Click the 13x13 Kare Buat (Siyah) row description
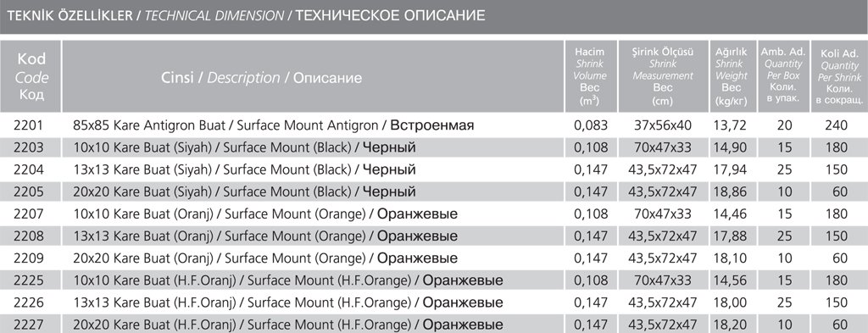868x333 pixels. click(x=244, y=169)
